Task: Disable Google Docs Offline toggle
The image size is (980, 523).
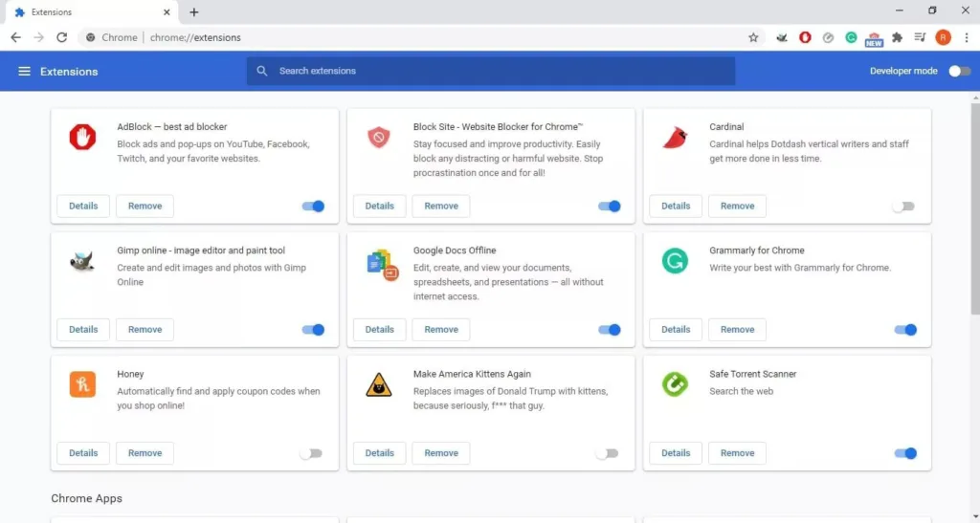Action: tap(610, 330)
